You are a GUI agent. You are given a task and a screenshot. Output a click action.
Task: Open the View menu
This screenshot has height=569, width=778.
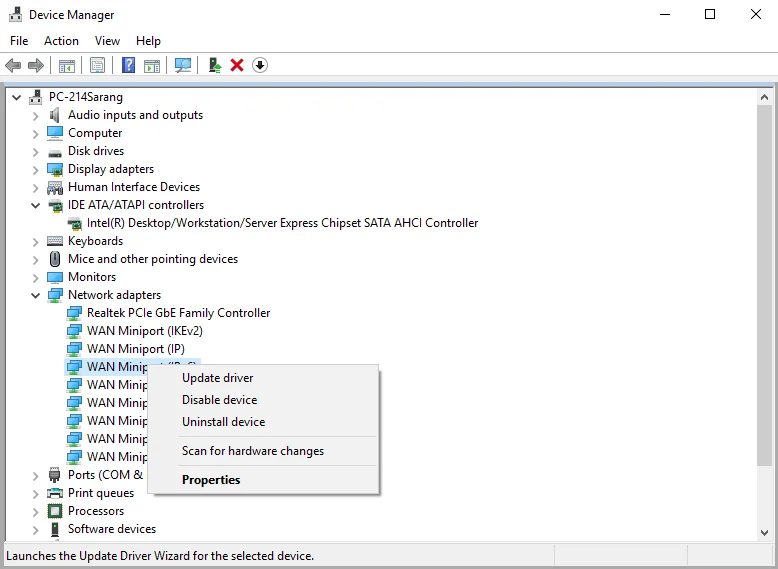tap(107, 41)
